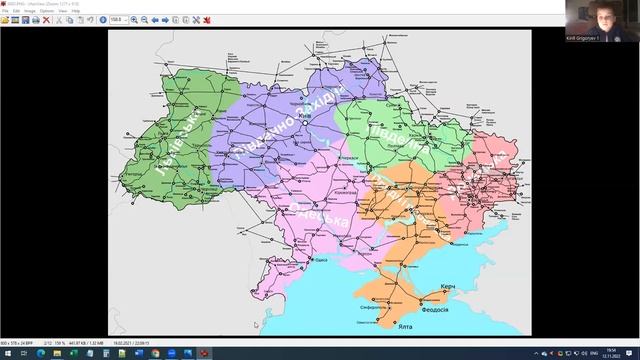This screenshot has width=640, height=360.
Task: Click the previous page icon
Action: (176, 20)
